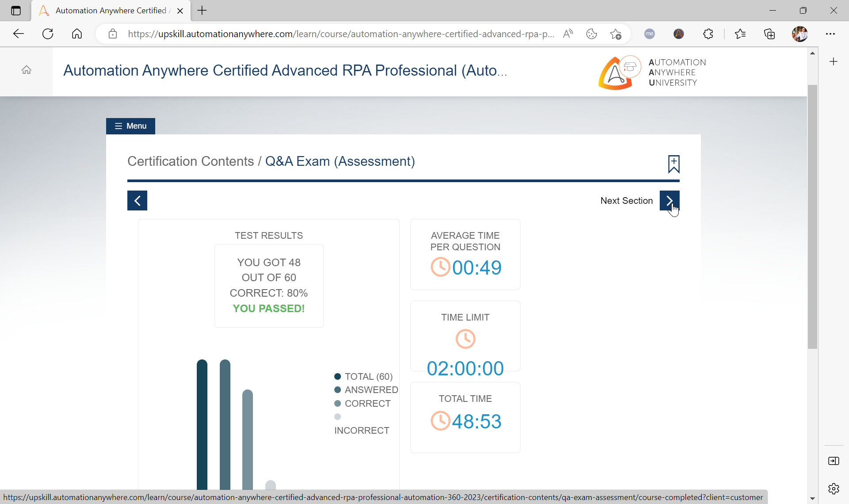Go to previous section arrow button
The height and width of the screenshot is (504, 849).
tap(137, 201)
